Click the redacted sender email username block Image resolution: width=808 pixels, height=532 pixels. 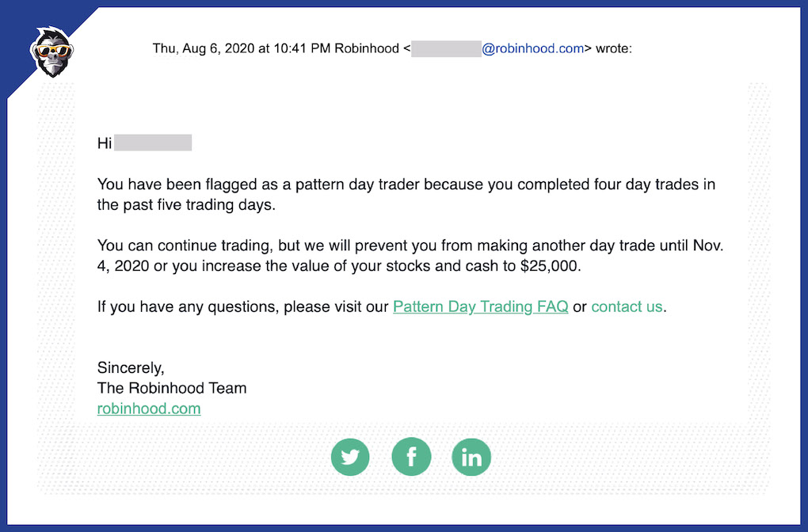coord(446,49)
